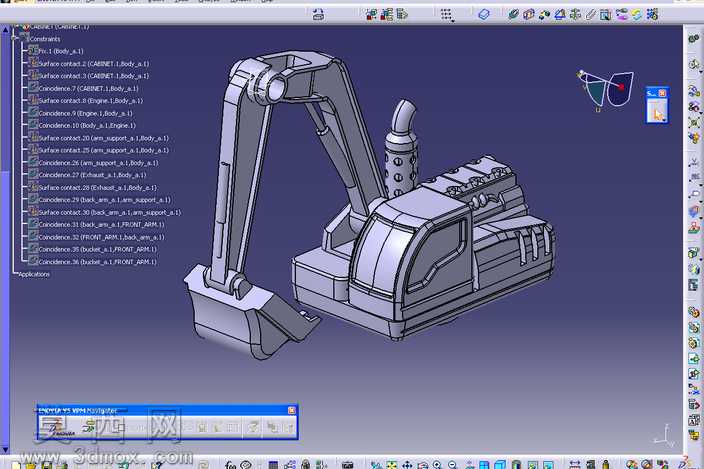Click the New Component icon in right toolbar
This screenshot has height=469, width=704.
[x=694, y=311]
